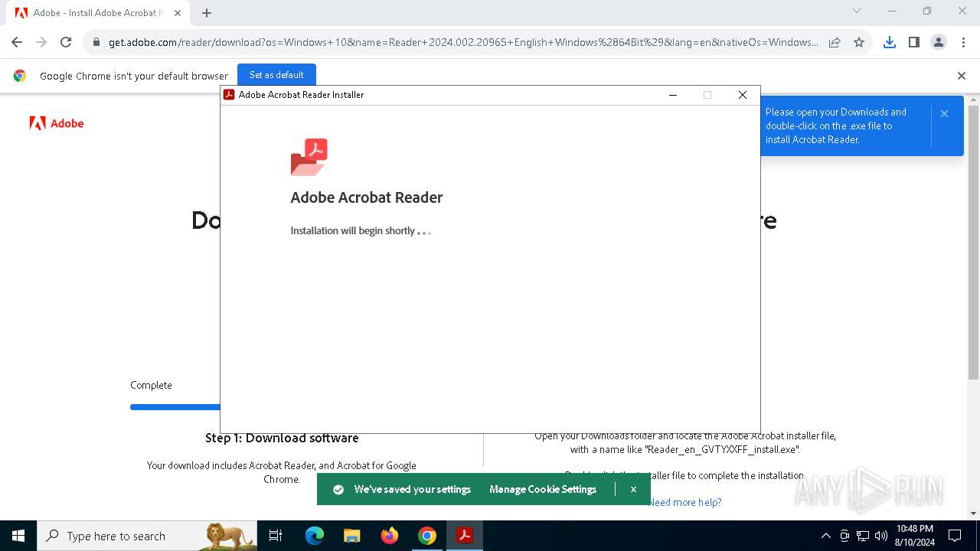Show hidden system tray icons
Viewport: 980px width, 551px height.
pos(825,536)
